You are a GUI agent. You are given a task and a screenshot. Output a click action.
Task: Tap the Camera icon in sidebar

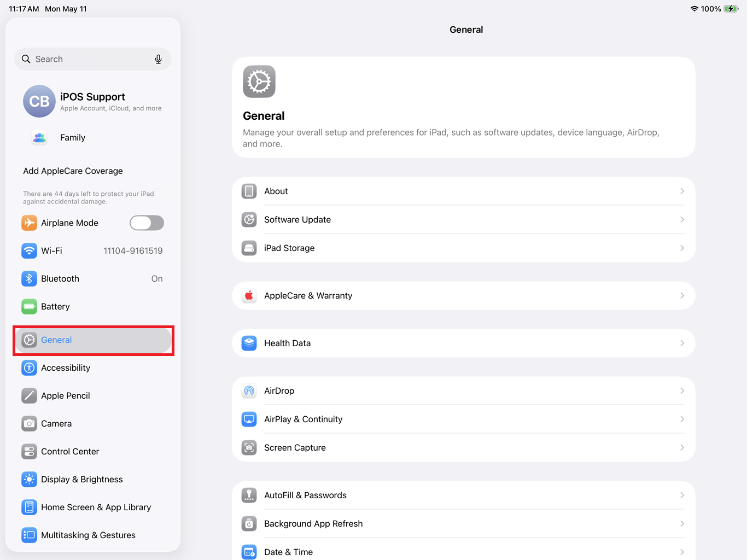tap(29, 423)
